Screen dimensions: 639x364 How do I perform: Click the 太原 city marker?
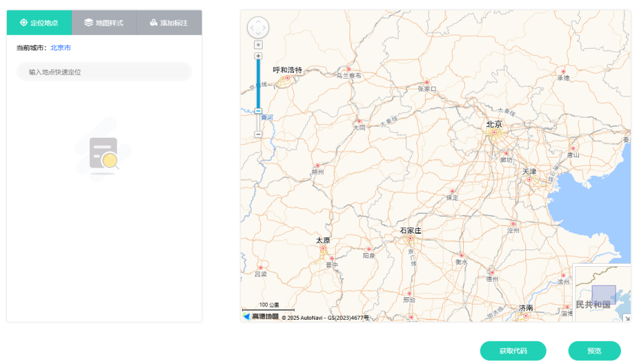323,248
